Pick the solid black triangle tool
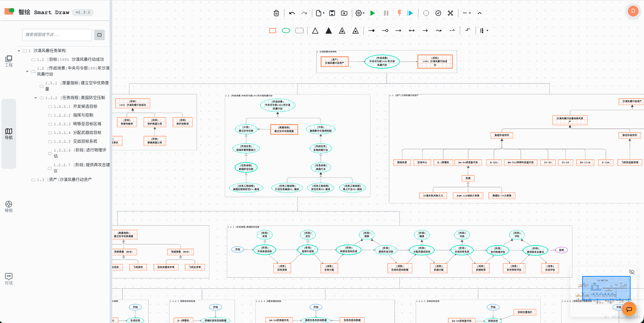The width and height of the screenshot is (644, 323). (x=328, y=31)
